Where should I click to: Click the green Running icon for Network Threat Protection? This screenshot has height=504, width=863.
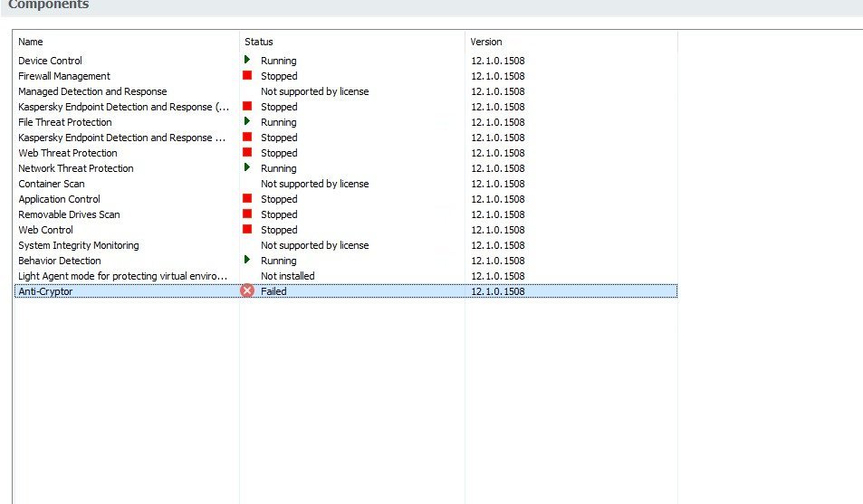pyautogui.click(x=247, y=167)
